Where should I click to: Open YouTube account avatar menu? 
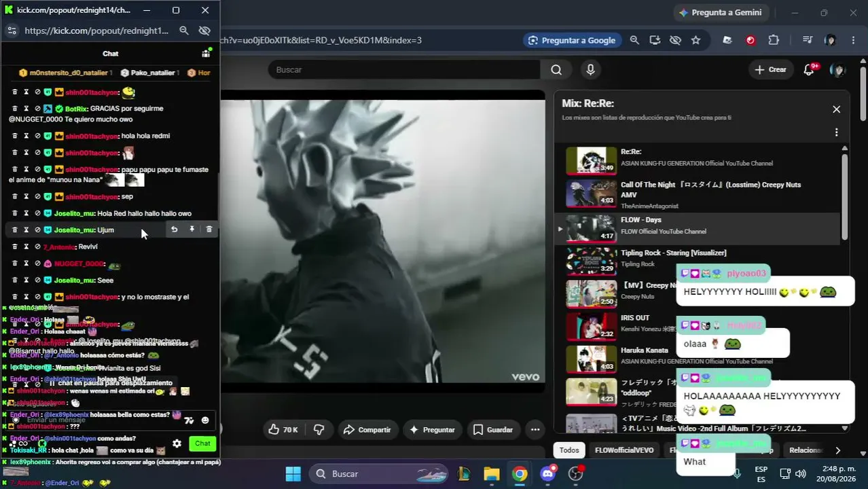tap(838, 70)
